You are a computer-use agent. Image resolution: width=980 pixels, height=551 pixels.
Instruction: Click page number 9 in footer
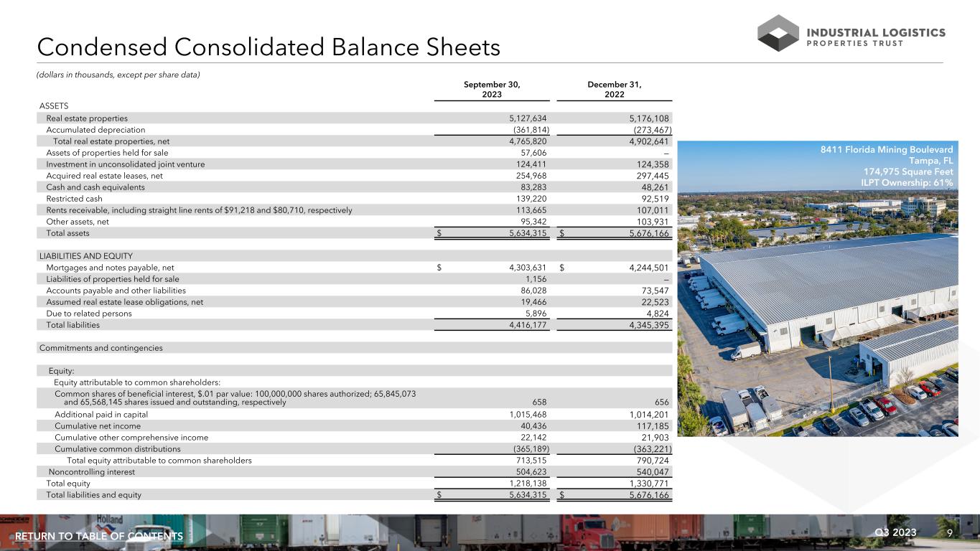click(x=950, y=532)
